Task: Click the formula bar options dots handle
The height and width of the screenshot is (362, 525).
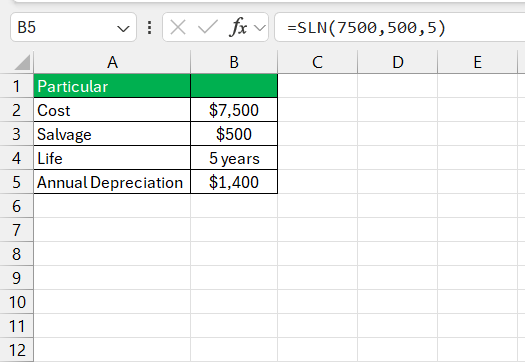Action: pyautogui.click(x=150, y=27)
